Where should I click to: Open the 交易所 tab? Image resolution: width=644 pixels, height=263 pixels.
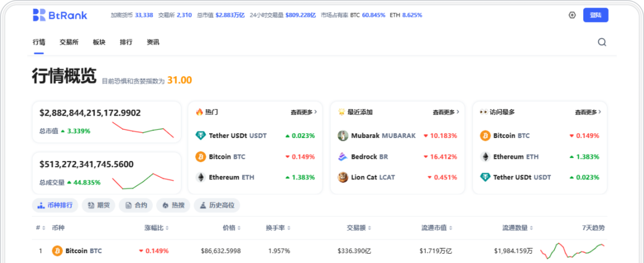point(69,42)
